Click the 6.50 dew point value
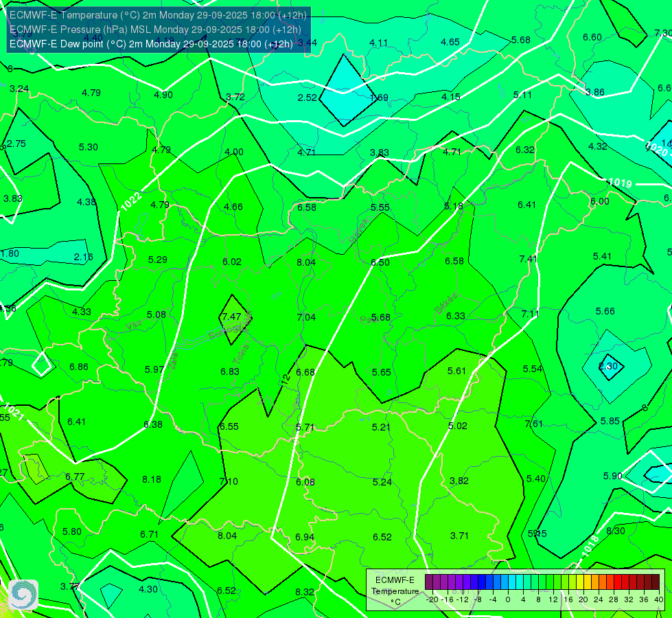The height and width of the screenshot is (618, 672). (380, 262)
